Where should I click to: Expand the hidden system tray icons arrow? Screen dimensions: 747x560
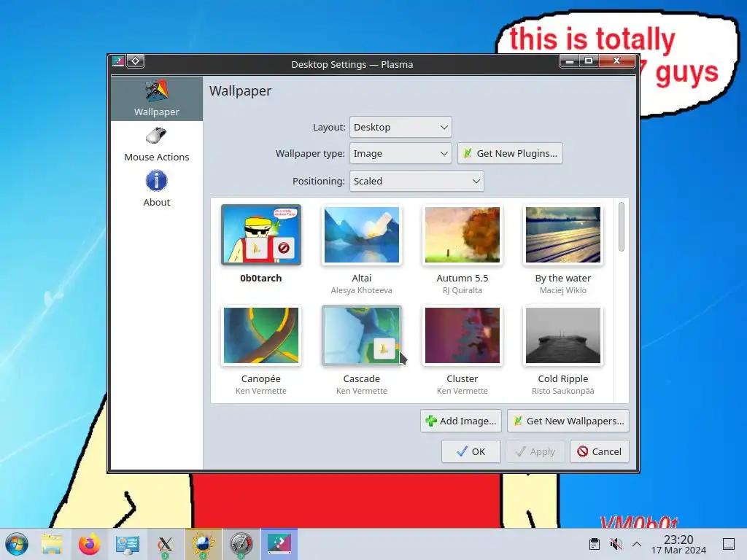click(x=636, y=544)
